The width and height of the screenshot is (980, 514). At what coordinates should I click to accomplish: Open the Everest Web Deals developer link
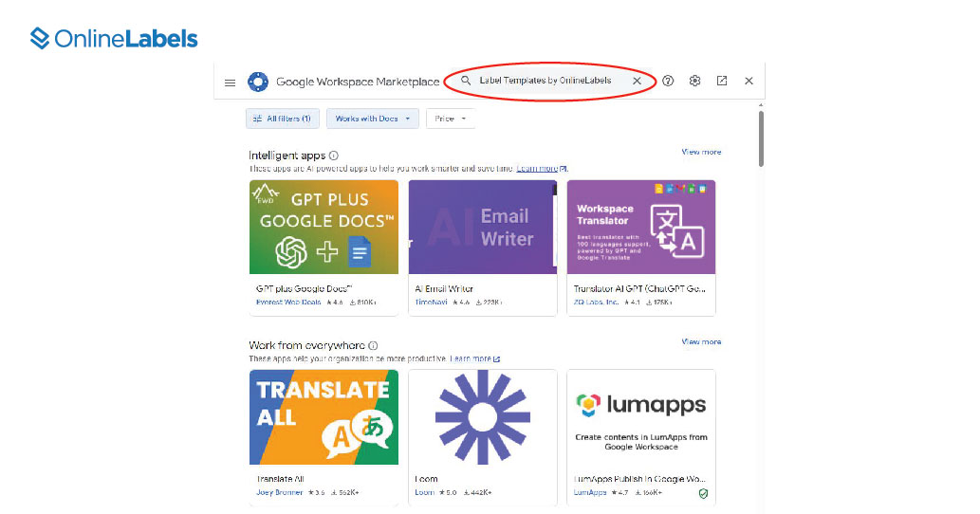pyautogui.click(x=288, y=303)
